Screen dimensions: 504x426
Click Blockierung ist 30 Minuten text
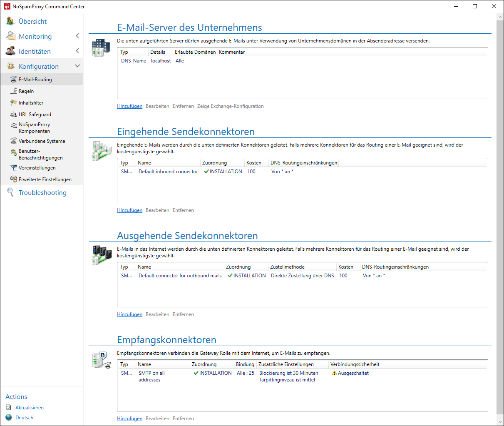click(x=288, y=373)
